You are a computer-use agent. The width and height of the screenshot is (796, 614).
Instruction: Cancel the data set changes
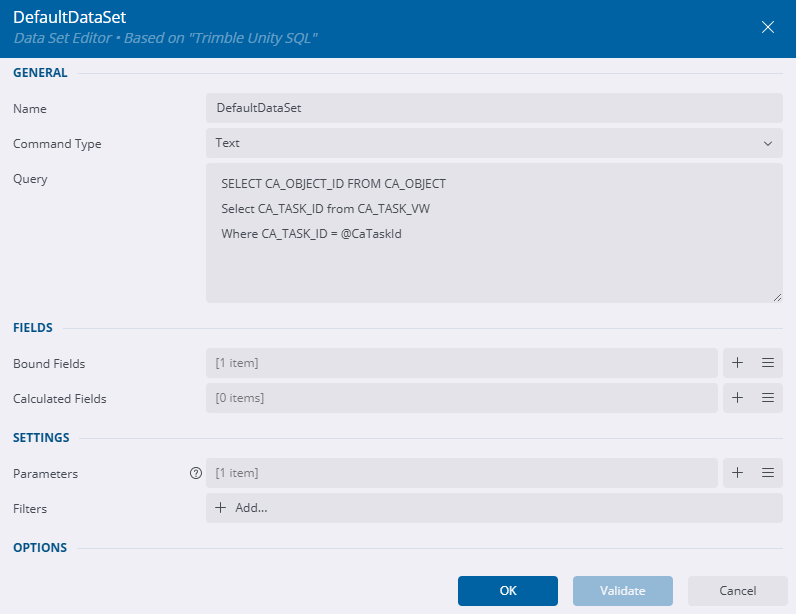tap(737, 591)
